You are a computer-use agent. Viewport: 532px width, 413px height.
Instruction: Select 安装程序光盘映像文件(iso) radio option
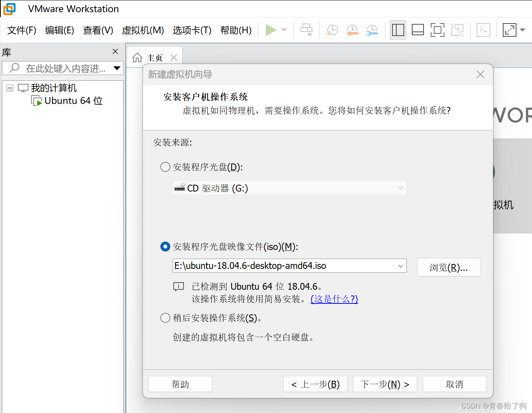(165, 247)
